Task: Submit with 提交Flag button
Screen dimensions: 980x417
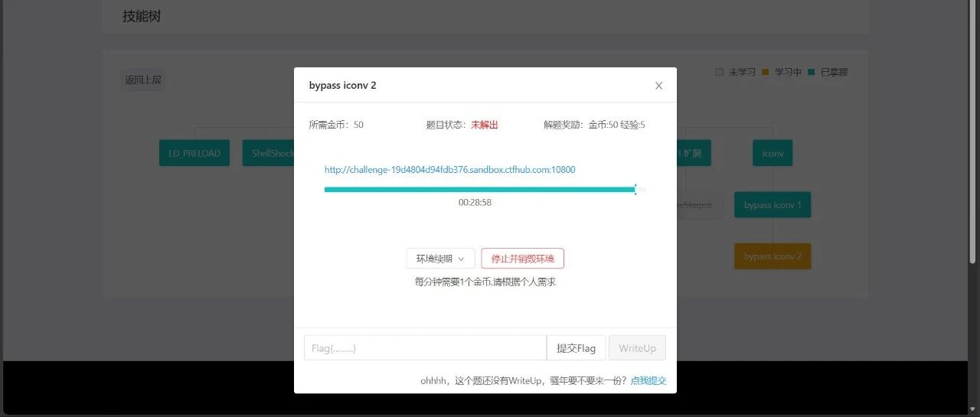Action: pos(576,348)
